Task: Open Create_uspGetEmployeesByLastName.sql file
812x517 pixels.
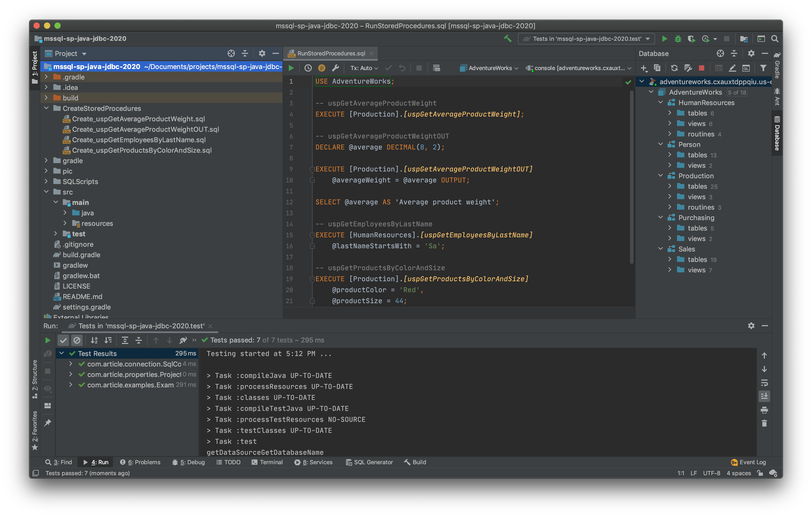Action: 139,140
